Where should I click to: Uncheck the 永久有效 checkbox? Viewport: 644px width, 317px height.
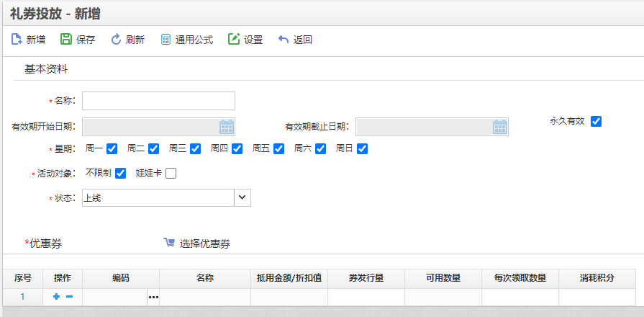tap(596, 121)
